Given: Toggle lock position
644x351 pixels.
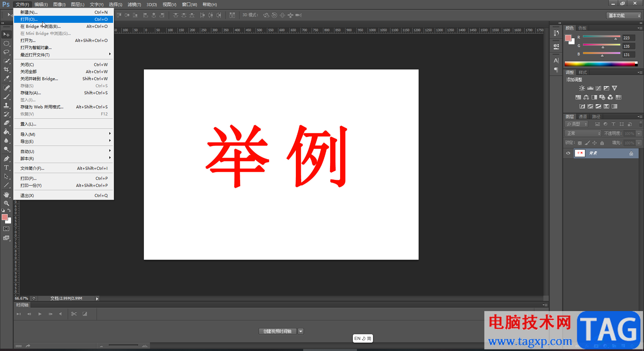Looking at the screenshot, I should pyautogui.click(x=594, y=143).
